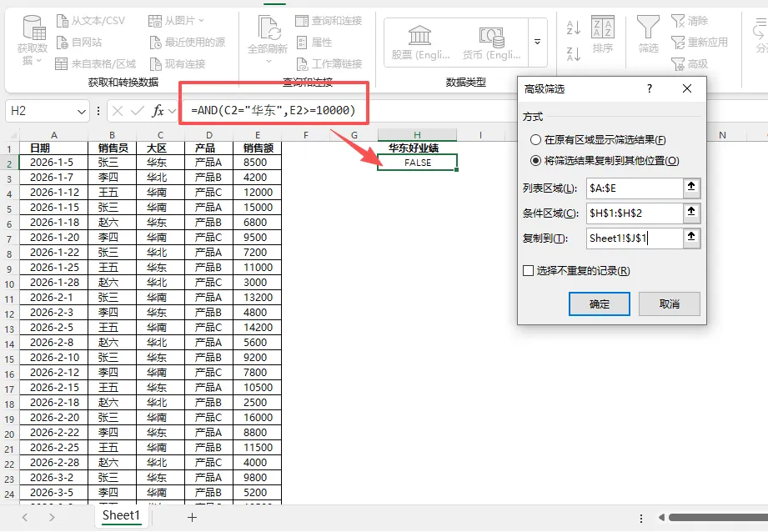Select column E header
Image resolution: width=768 pixels, height=532 pixels.
tap(258, 135)
